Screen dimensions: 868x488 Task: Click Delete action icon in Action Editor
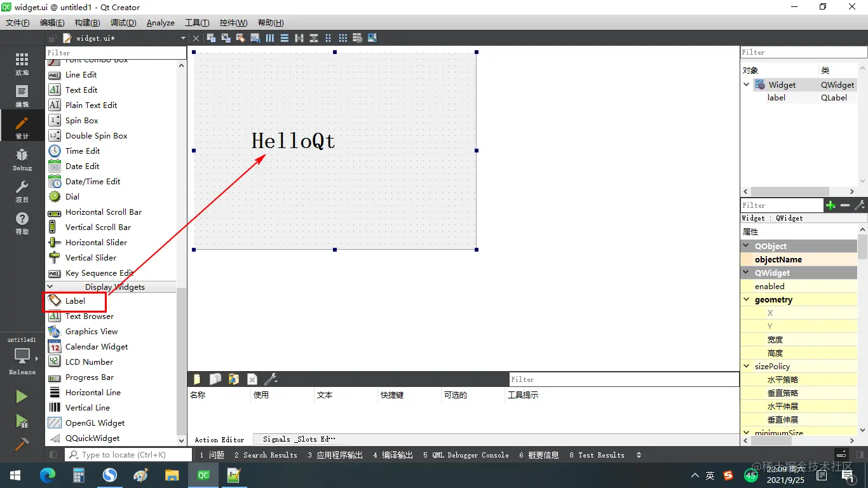(x=252, y=379)
